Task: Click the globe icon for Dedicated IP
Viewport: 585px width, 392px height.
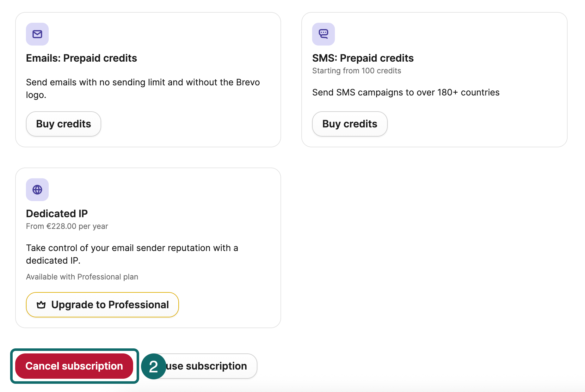Action: point(37,190)
